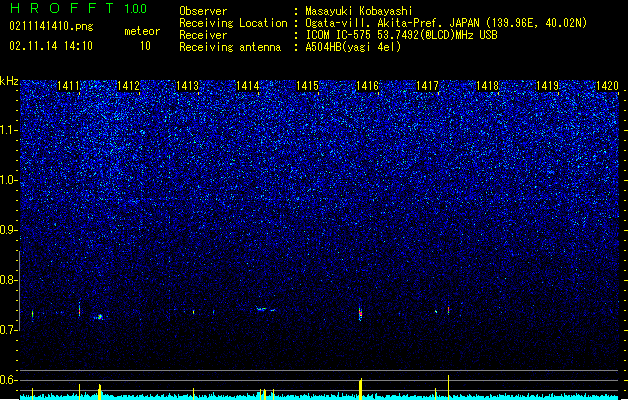
Task: Click the Observer label
Action: pyautogui.click(x=203, y=11)
